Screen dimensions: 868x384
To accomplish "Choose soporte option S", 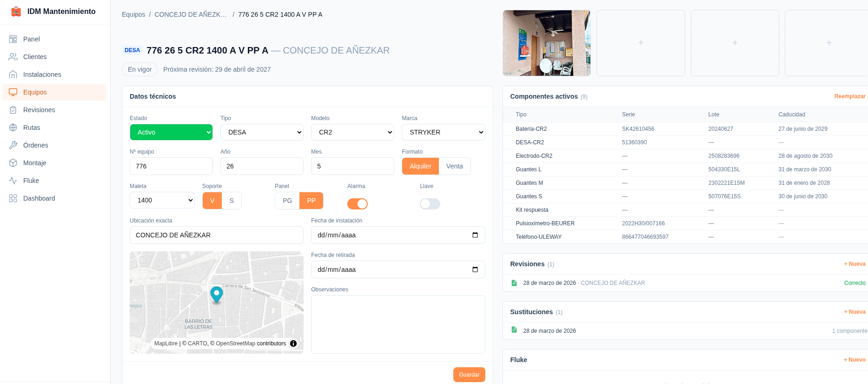I will [x=232, y=201].
